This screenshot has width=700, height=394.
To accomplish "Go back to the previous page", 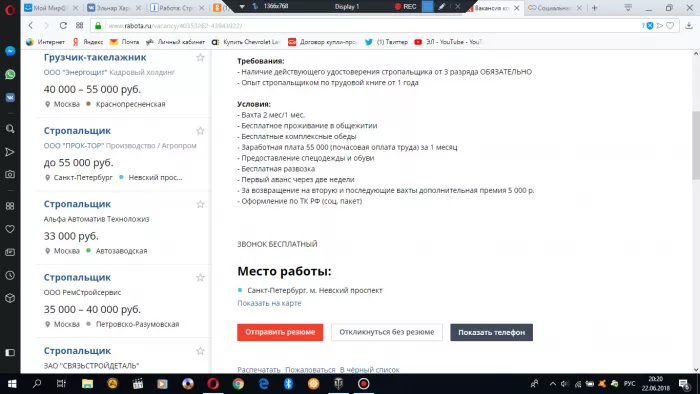I will click(x=31, y=25).
